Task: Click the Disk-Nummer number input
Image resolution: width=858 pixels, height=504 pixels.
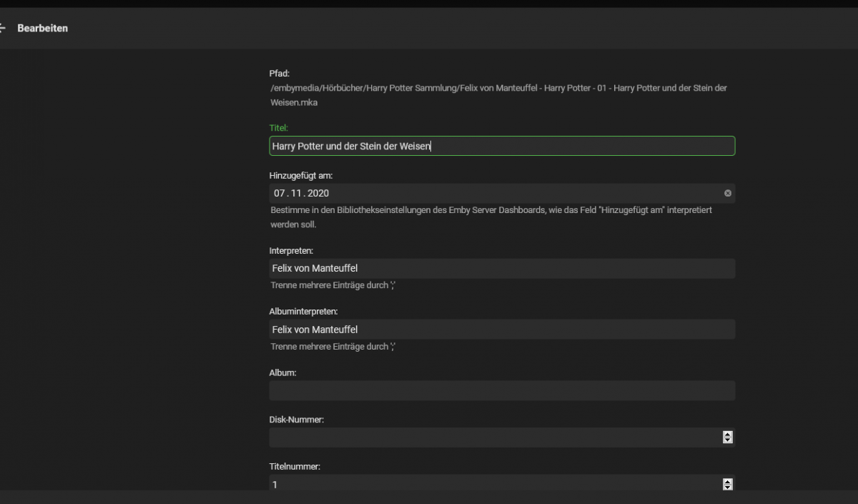Action: (493, 438)
